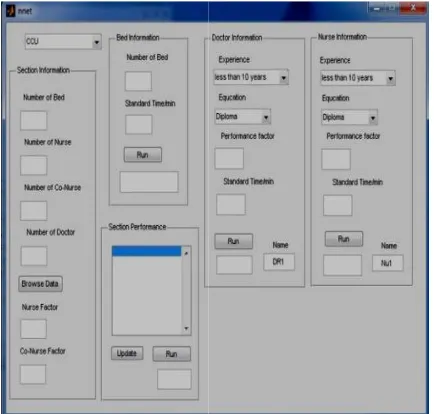Click Run in Bed Information panel
The image size is (434, 414).
pos(143,155)
